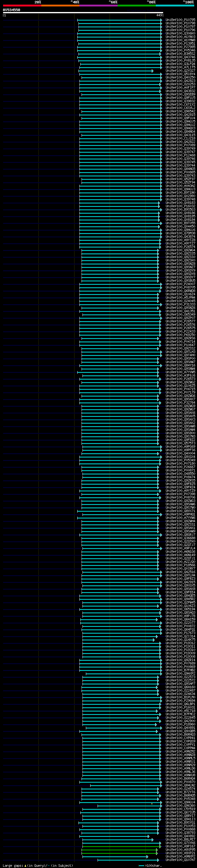The image size is (197, 868).
Task: Select the UniRef100_A9PJ78 label
Action: click(180, 616)
